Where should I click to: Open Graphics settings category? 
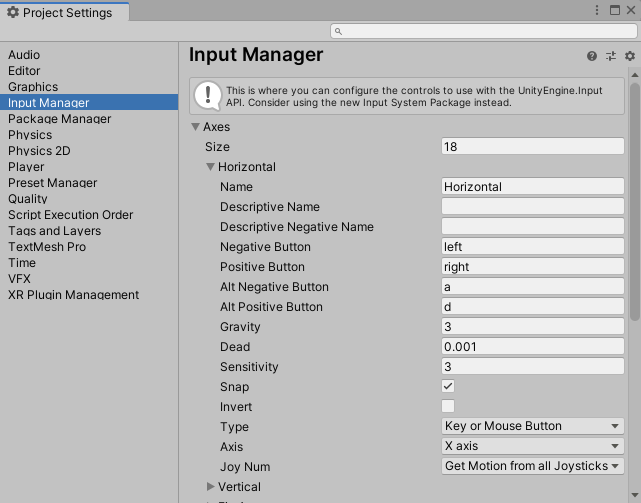89,87
